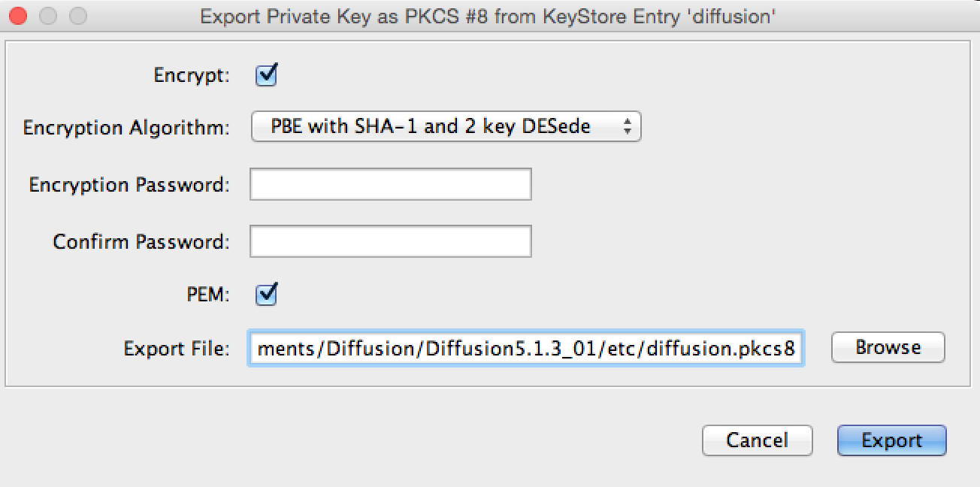Click the algorithm selector's up-down arrows
Screen dimensions: 980x487
point(630,126)
